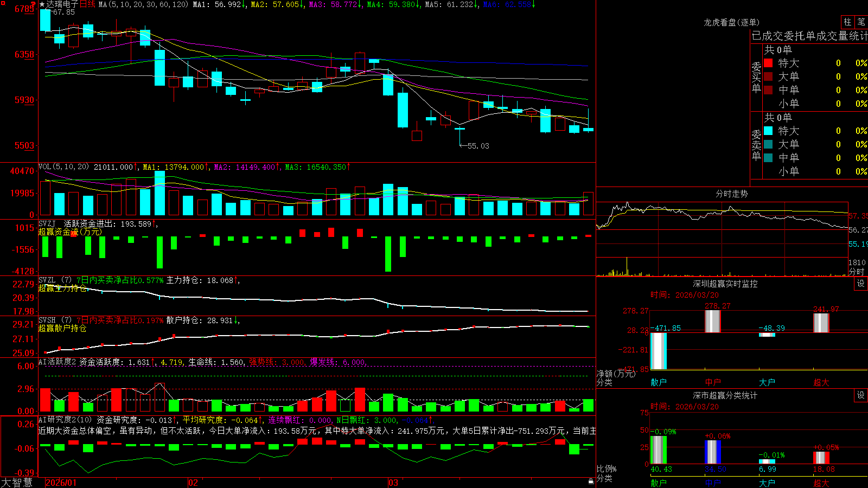Viewport: 868px width, 488px height.
Task: Switch 龙虎看盘 to 笔 tick mode
Action: tap(861, 22)
